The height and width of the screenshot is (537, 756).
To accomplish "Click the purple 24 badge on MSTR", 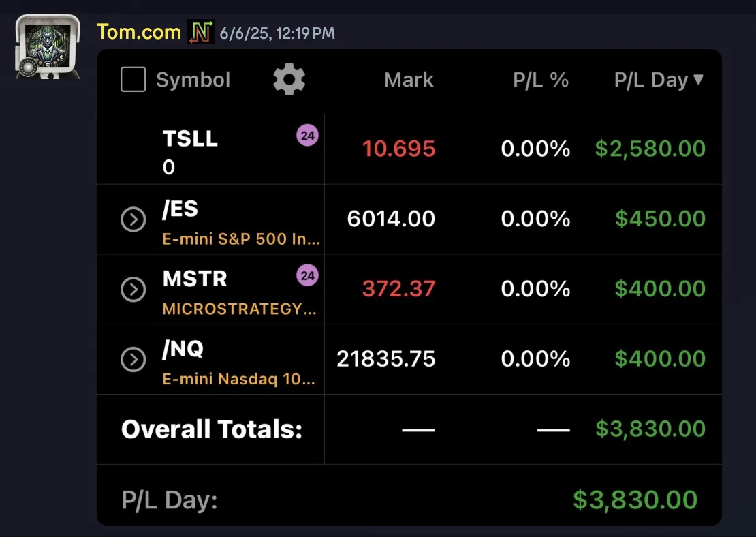I will pyautogui.click(x=307, y=275).
